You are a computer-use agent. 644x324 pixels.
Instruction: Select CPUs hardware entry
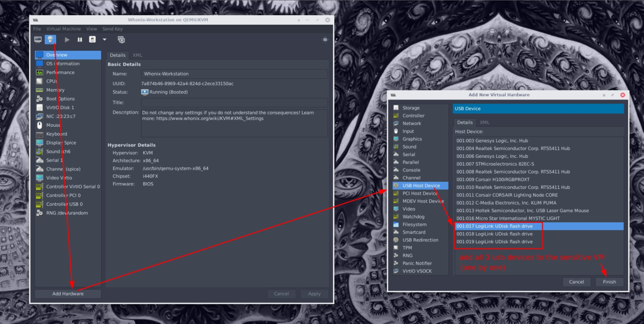coord(68,81)
